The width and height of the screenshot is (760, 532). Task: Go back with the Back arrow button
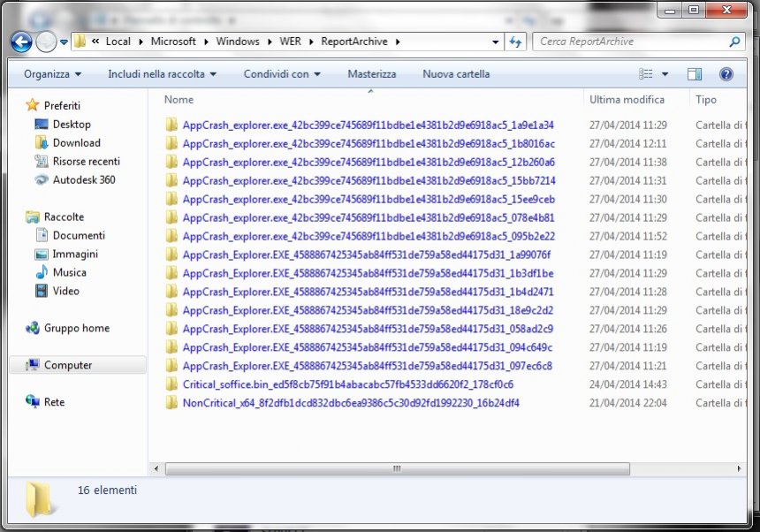click(21, 42)
